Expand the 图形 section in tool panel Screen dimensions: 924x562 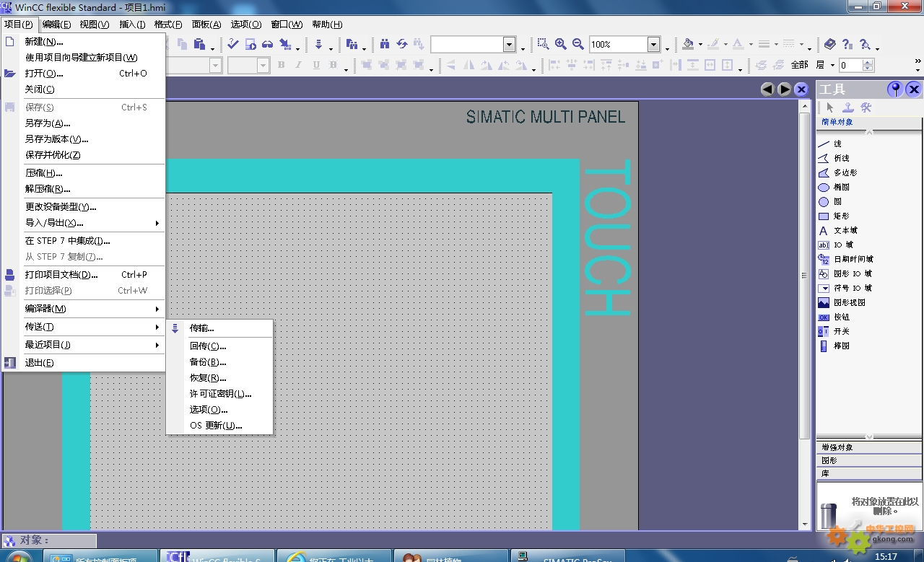click(869, 460)
